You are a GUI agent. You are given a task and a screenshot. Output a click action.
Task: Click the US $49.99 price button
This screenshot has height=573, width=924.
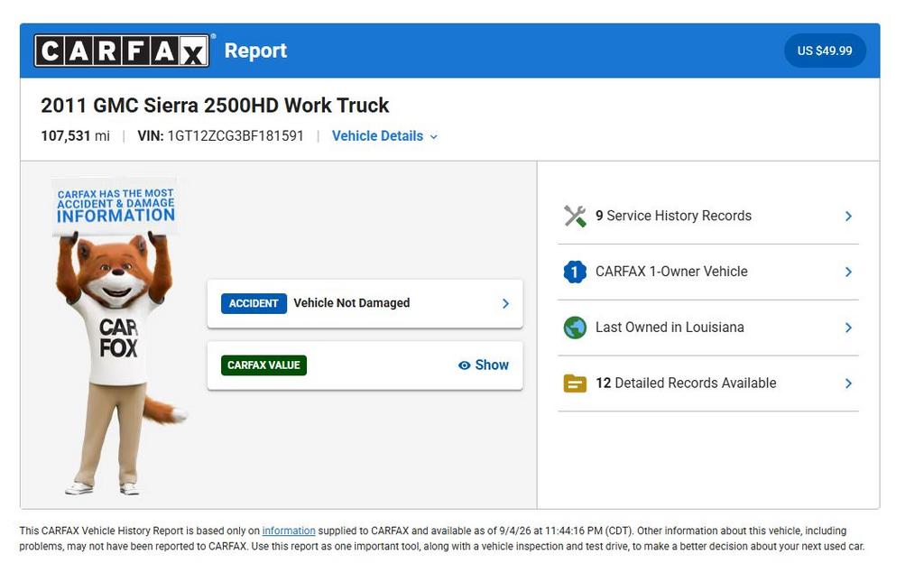pyautogui.click(x=825, y=51)
